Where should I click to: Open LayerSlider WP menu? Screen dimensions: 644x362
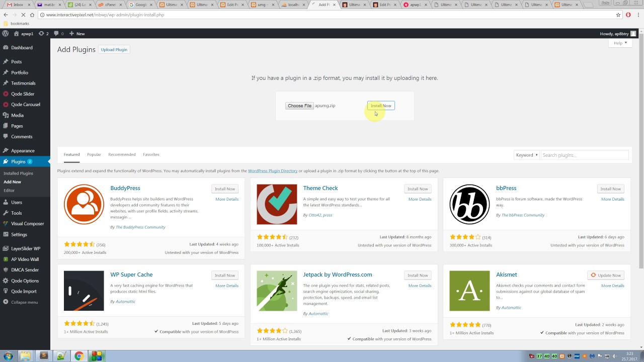(x=25, y=249)
